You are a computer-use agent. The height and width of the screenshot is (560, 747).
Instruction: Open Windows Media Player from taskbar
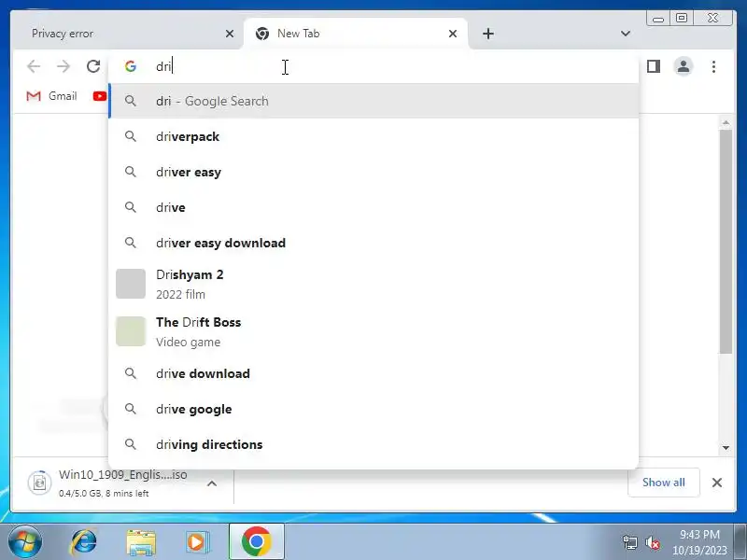pos(196,542)
